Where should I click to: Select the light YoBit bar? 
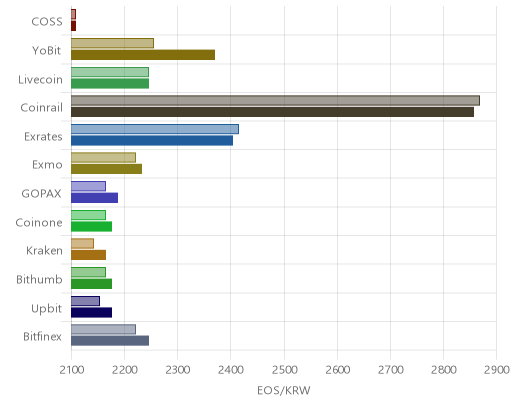[112, 43]
